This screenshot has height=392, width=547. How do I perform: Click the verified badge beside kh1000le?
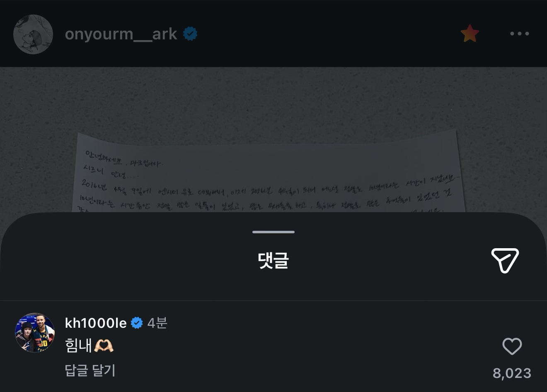pyautogui.click(x=137, y=323)
